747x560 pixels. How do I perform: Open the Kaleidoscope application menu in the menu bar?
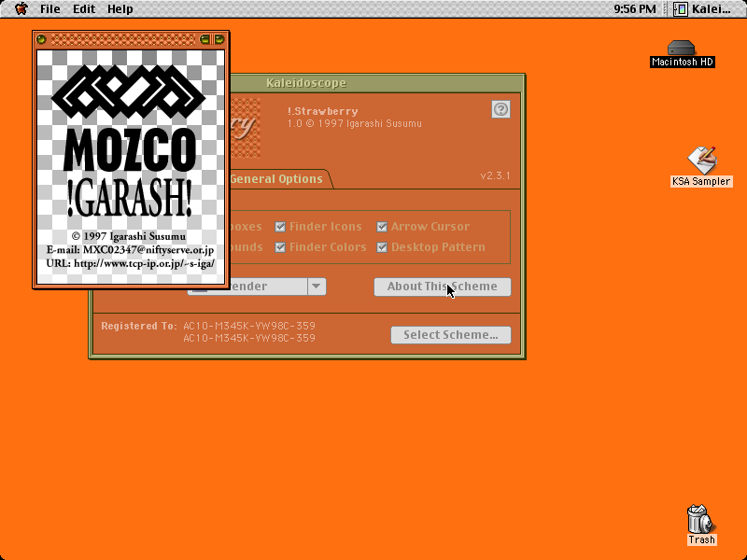702,9
